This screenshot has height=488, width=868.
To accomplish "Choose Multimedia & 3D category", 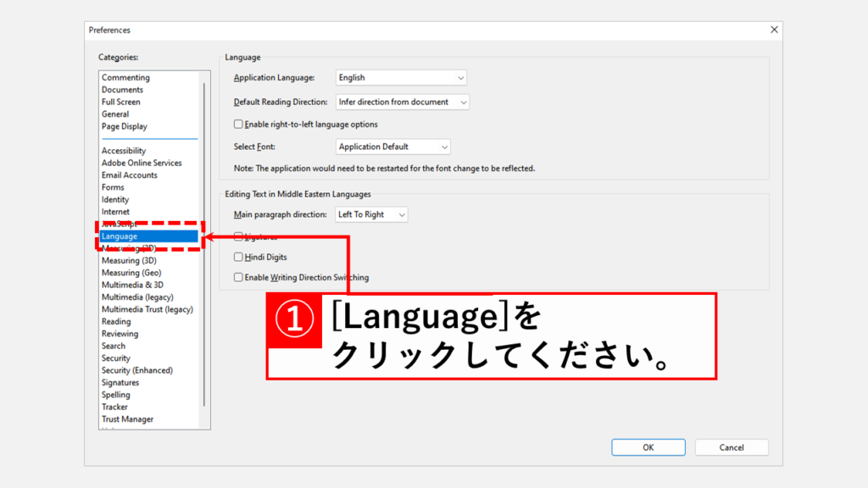I will pos(132,285).
